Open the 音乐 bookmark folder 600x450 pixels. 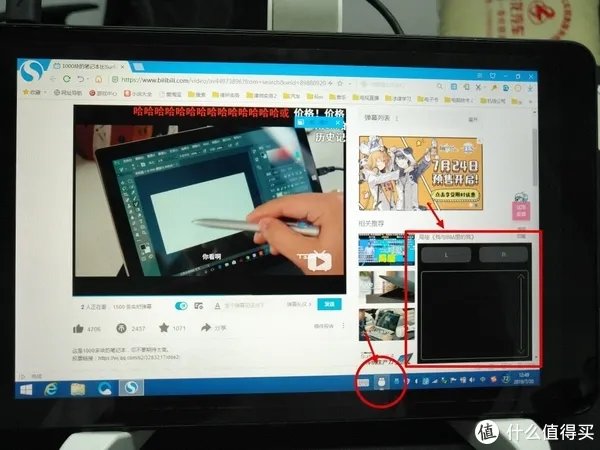(337, 97)
